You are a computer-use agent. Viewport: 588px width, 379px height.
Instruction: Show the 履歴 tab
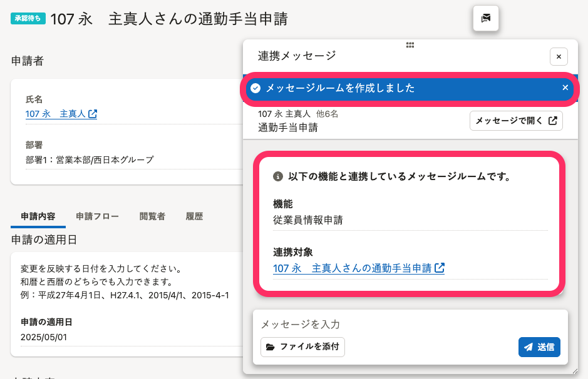point(194,216)
